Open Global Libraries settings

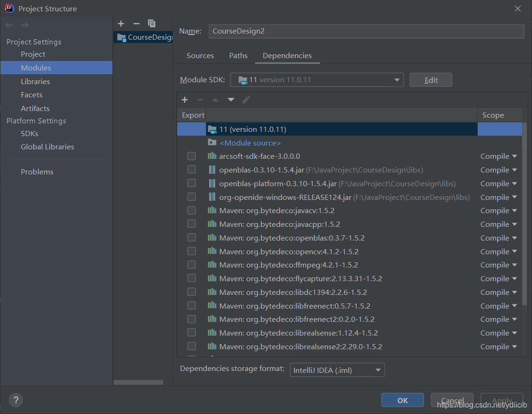pyautogui.click(x=47, y=147)
